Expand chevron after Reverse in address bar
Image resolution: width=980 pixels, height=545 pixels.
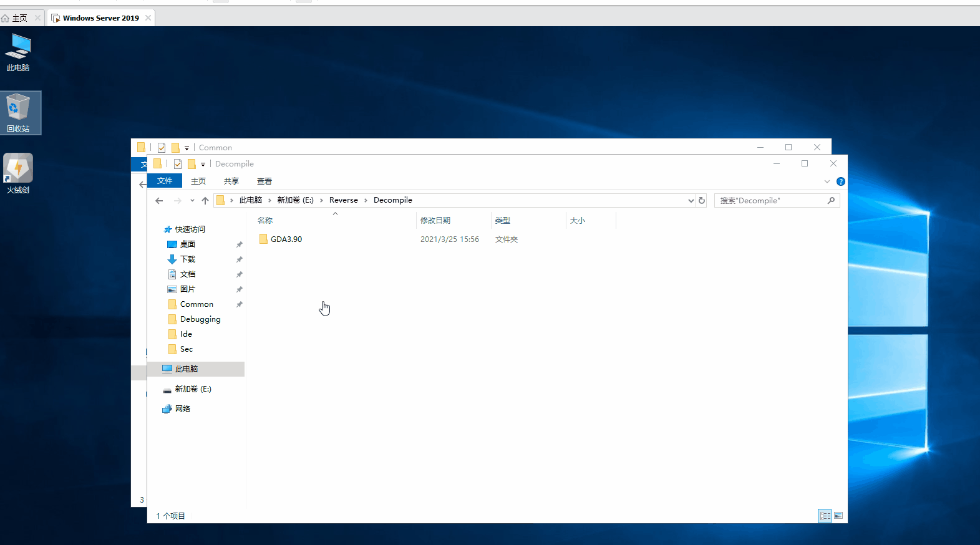[x=366, y=201]
